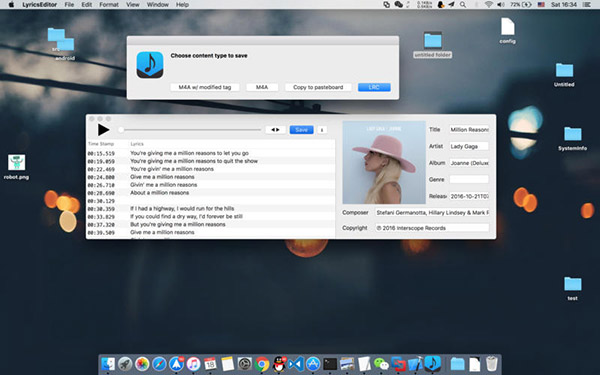This screenshot has width=600, height=375.
Task: Choose the LRC save option
Action: [x=374, y=87]
